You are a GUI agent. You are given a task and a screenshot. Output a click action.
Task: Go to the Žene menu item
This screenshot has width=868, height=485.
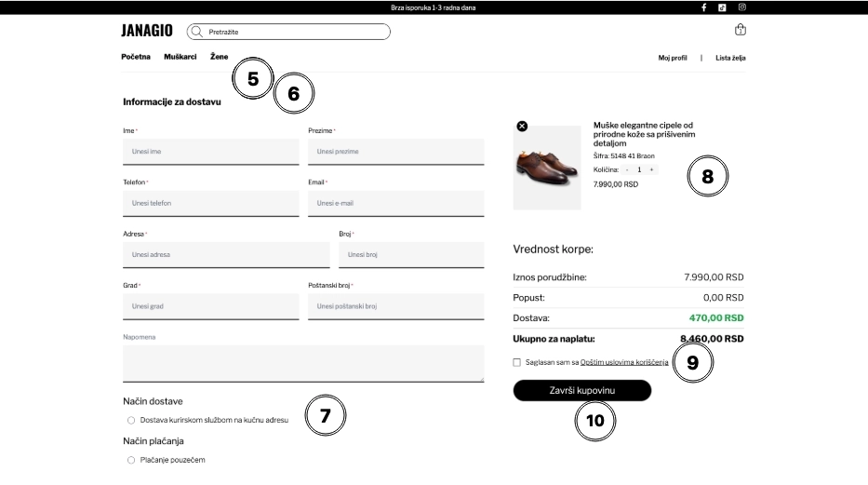pos(219,57)
